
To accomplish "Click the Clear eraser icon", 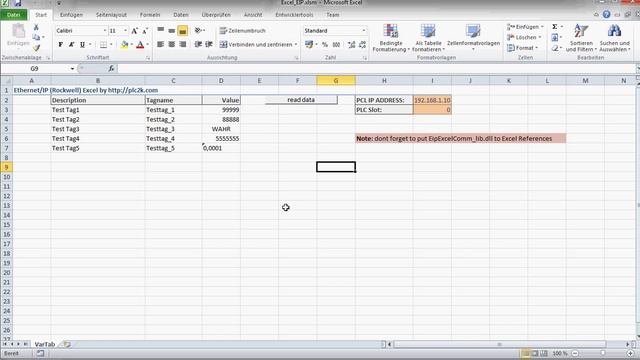I will pos(555,48).
